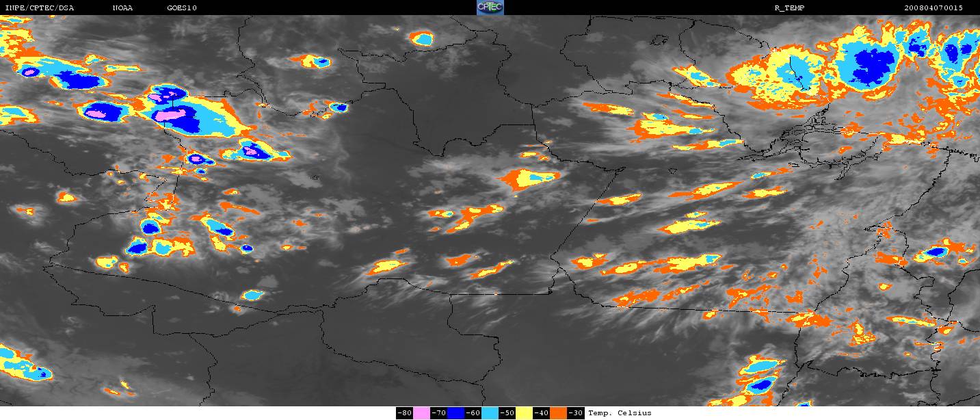This screenshot has height=420, width=980.
Task: Select the 200804070015 timestamp
Action: click(x=933, y=8)
